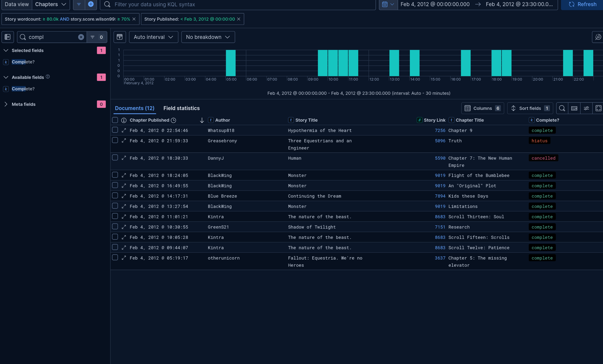Select all rows checkbox in header
Viewport: 603px width, 364px height.
point(115,120)
